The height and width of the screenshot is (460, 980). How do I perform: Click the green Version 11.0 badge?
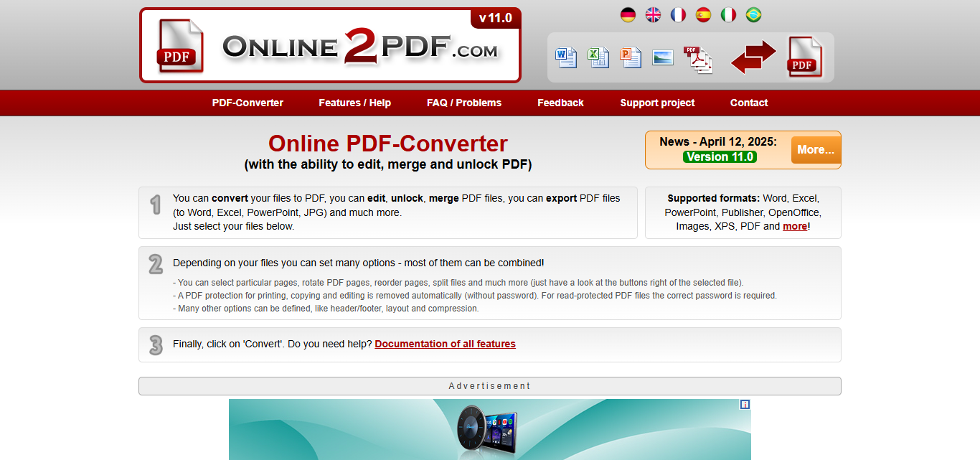720,156
